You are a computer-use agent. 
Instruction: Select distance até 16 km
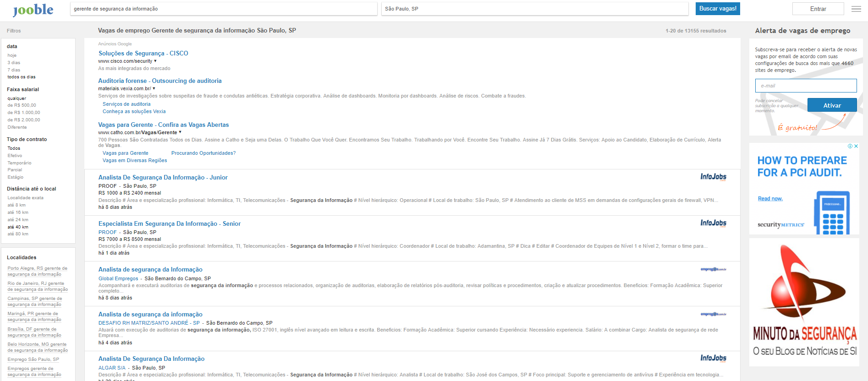pos(18,212)
